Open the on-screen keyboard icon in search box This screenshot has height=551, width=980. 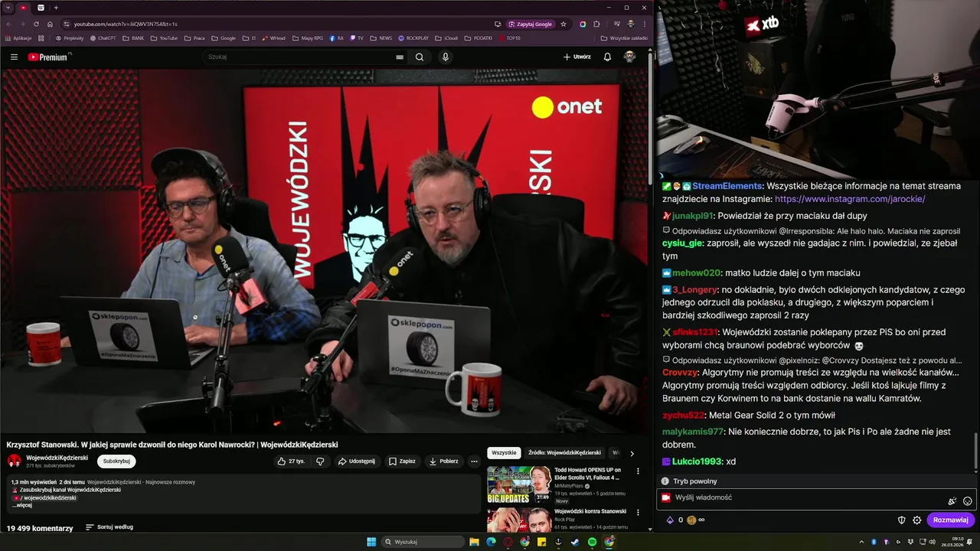tap(400, 57)
